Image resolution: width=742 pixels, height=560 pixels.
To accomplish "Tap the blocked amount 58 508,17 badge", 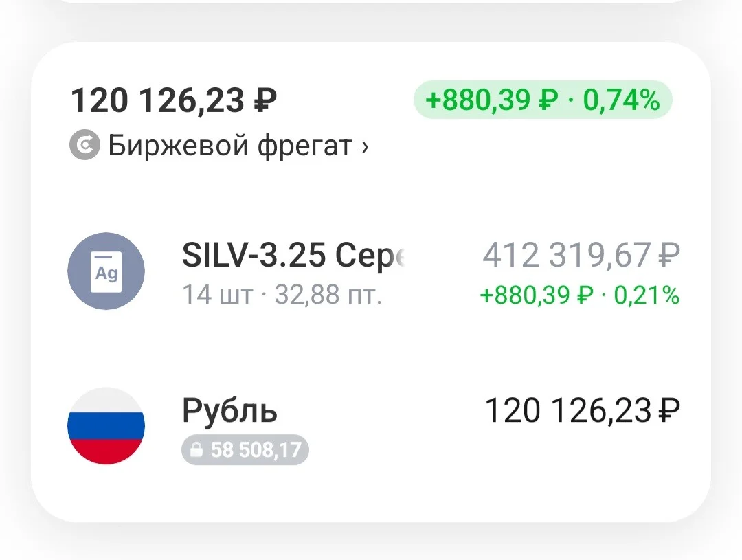I will 245,449.
